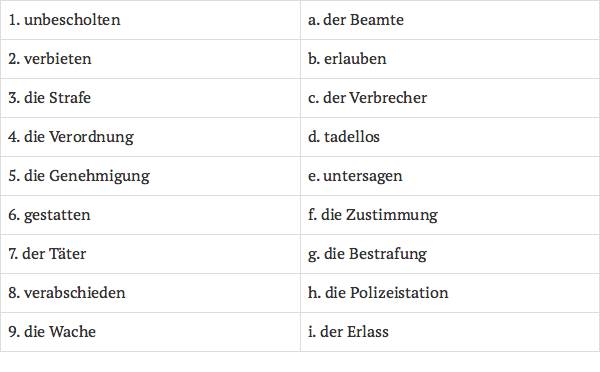Select the word unbescholten in row 1
The height and width of the screenshot is (372, 600).
(x=72, y=20)
